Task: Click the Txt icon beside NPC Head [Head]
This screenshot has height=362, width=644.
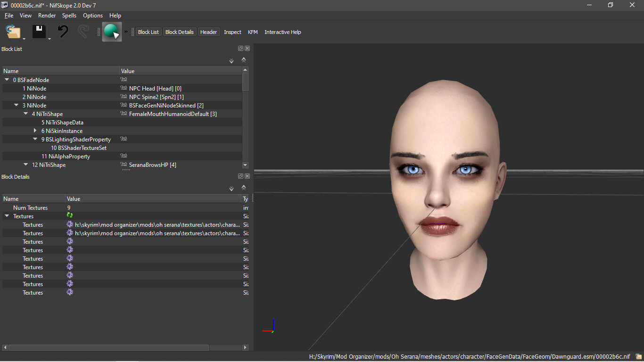Action: pyautogui.click(x=124, y=88)
